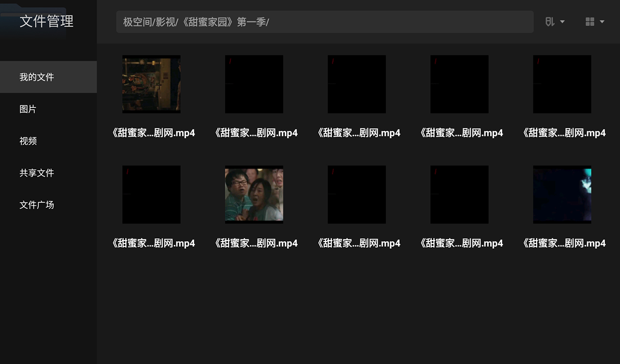
Task: Navigate to 影视 via the path bar
Action: point(164,22)
